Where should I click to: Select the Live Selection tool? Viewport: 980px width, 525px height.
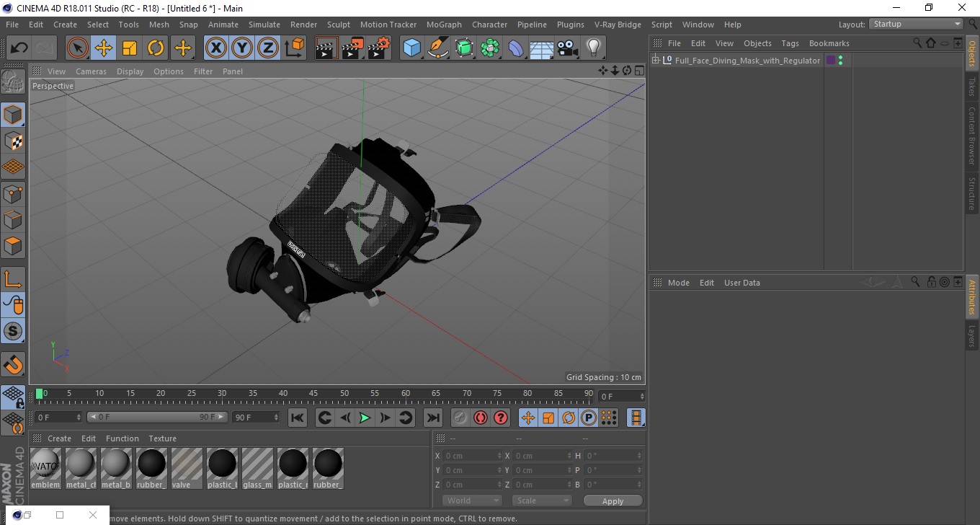pos(78,48)
